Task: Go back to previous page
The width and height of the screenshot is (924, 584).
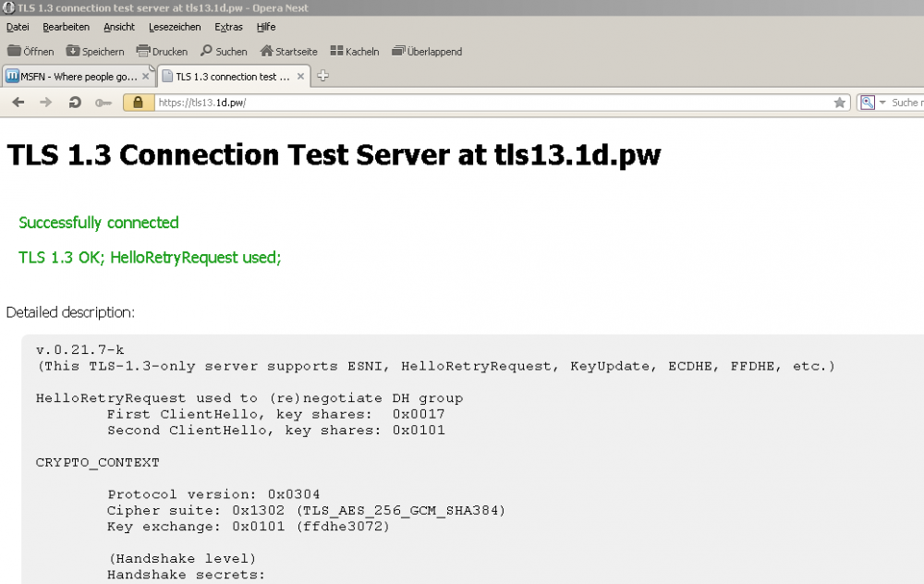Action: point(18,103)
